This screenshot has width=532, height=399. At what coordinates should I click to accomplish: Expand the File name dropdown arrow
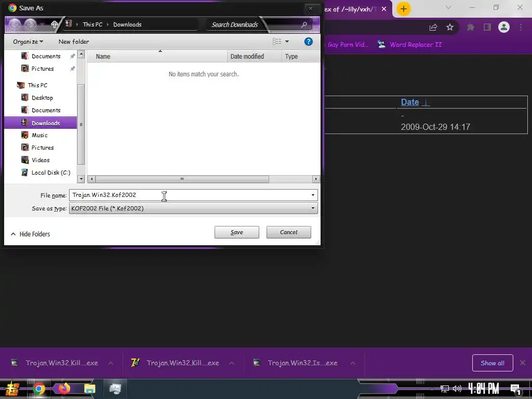(313, 195)
